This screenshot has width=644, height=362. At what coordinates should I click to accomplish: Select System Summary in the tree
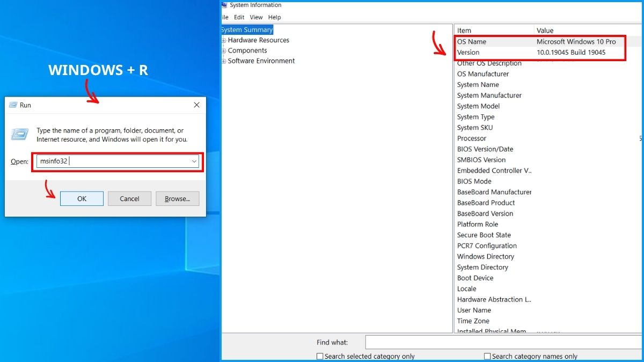(x=247, y=30)
